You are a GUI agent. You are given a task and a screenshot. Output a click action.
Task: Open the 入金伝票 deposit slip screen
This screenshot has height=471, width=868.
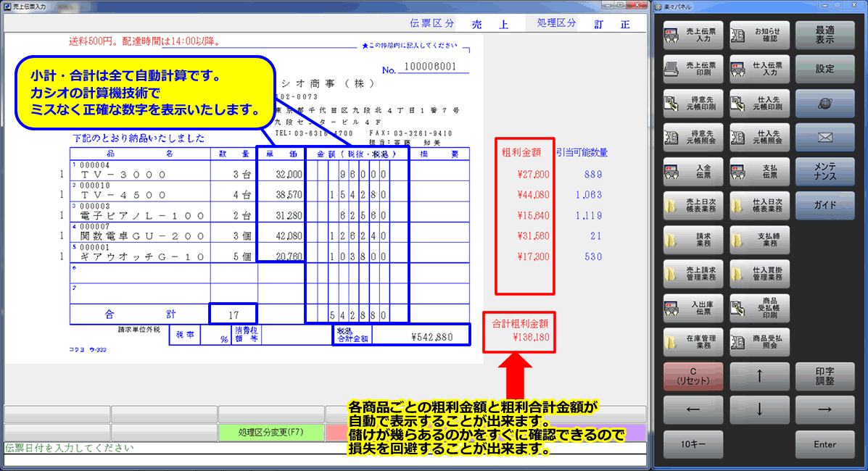(x=693, y=171)
